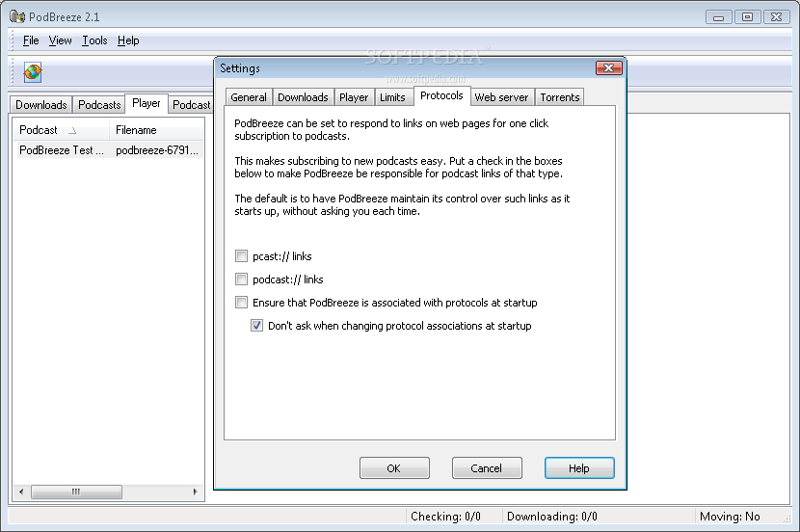This screenshot has width=800, height=532.
Task: Click the Moving: No status entry
Action: pos(730,517)
